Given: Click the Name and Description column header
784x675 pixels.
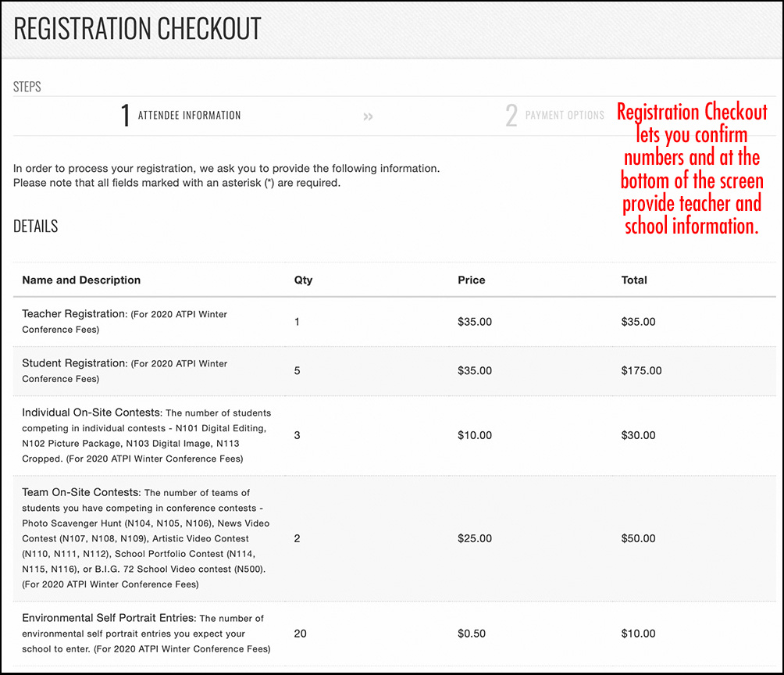Looking at the screenshot, I should point(81,280).
